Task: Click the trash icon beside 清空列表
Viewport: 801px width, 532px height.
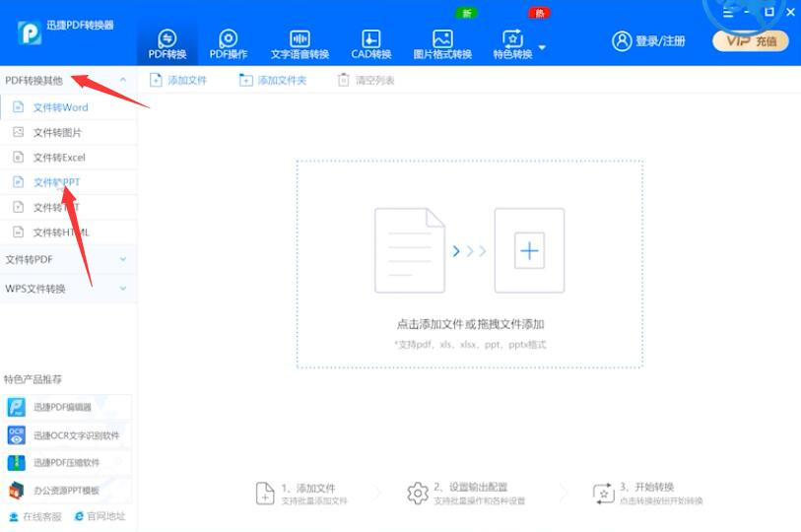Action: 344,80
